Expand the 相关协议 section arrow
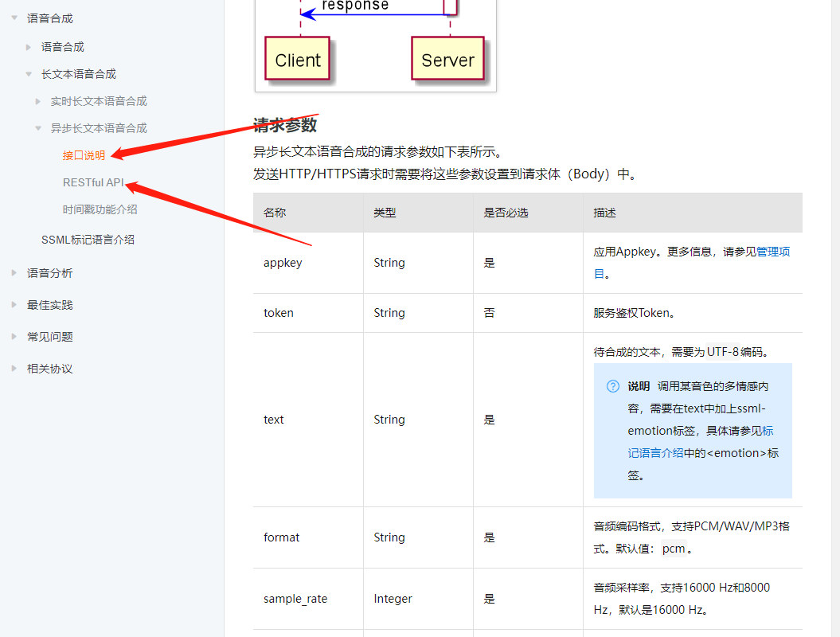 [x=14, y=369]
